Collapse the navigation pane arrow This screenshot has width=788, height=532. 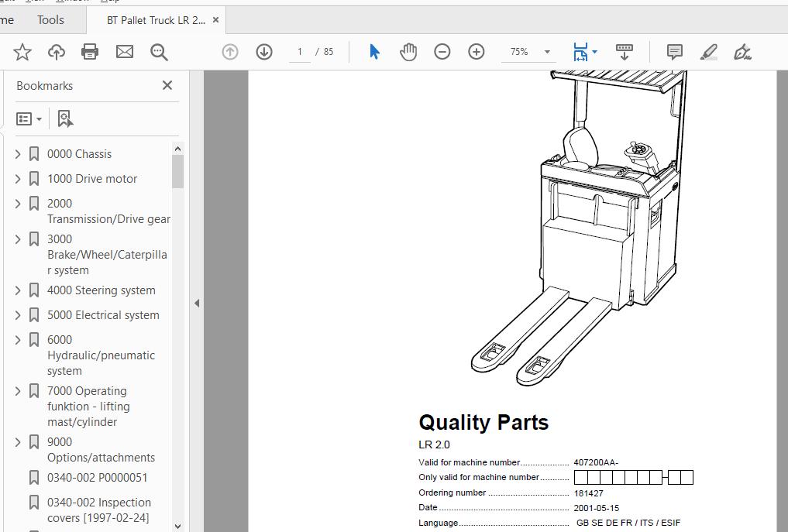[197, 303]
